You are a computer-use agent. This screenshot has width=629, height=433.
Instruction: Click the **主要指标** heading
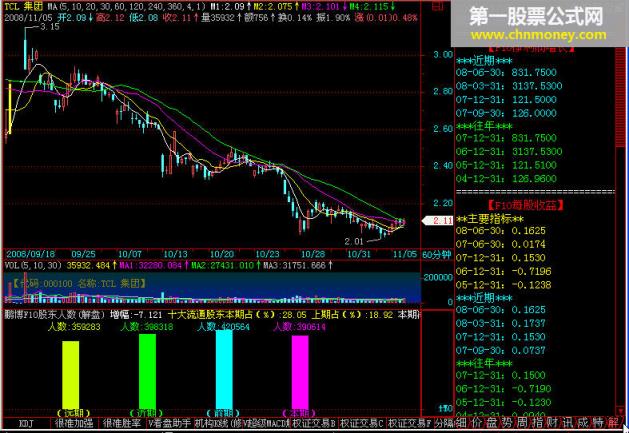tap(490, 219)
